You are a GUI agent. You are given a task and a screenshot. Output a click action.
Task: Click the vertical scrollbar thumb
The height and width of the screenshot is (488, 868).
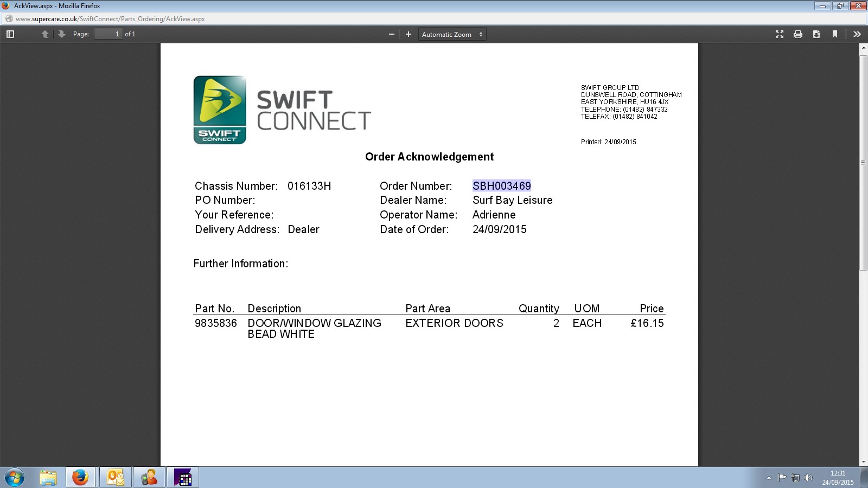[864, 163]
